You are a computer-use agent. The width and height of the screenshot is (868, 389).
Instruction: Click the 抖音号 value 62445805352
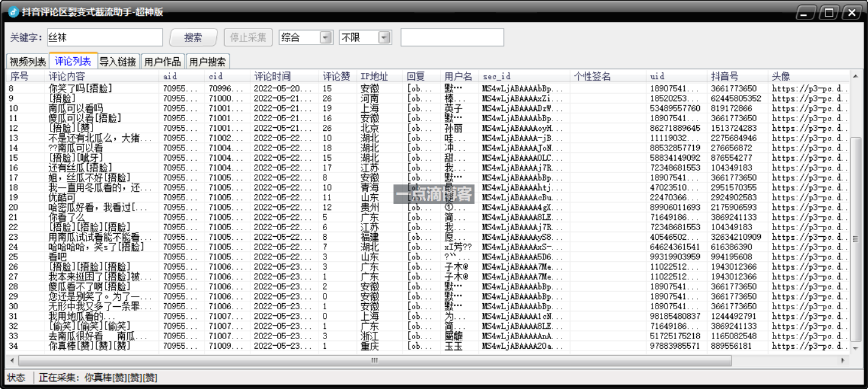point(736,99)
